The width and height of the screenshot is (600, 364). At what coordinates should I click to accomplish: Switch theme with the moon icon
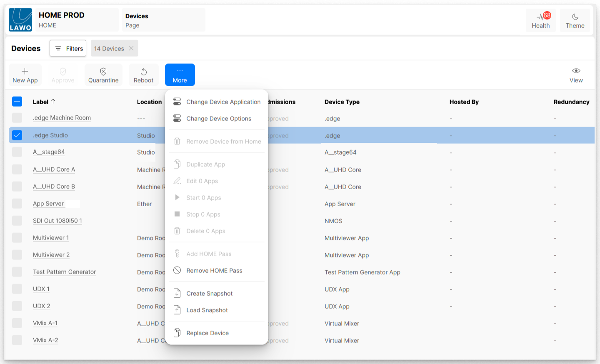[x=575, y=20]
